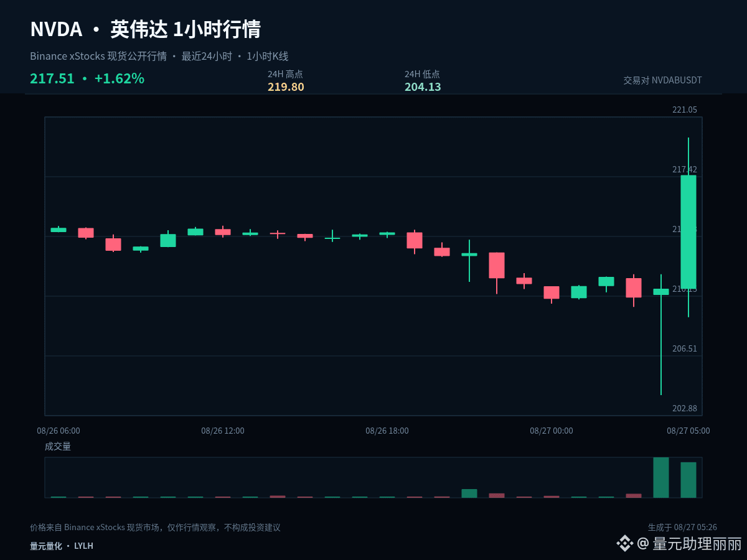Click the last volume bar at 08/27 05:00
This screenshot has height=560, width=747.
[x=688, y=480]
